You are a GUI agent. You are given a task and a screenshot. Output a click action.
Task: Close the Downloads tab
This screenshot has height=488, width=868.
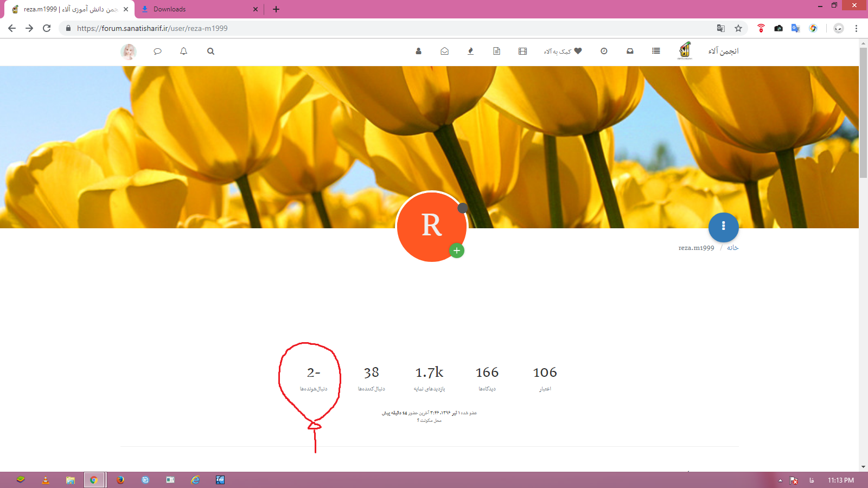[256, 9]
